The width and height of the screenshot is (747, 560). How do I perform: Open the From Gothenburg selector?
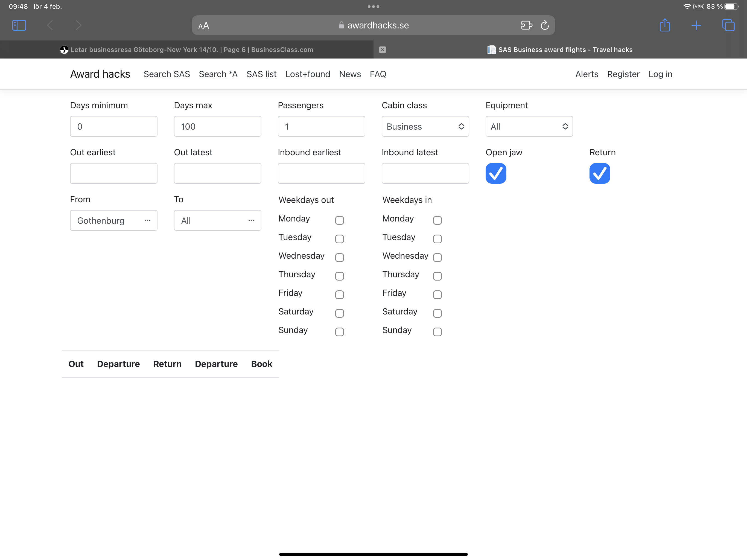(113, 221)
